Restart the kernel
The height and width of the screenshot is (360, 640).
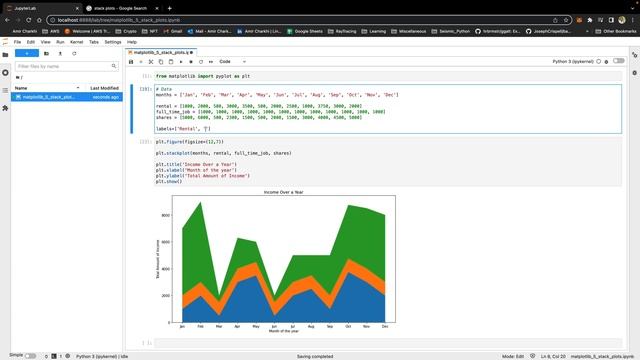[x=201, y=62]
